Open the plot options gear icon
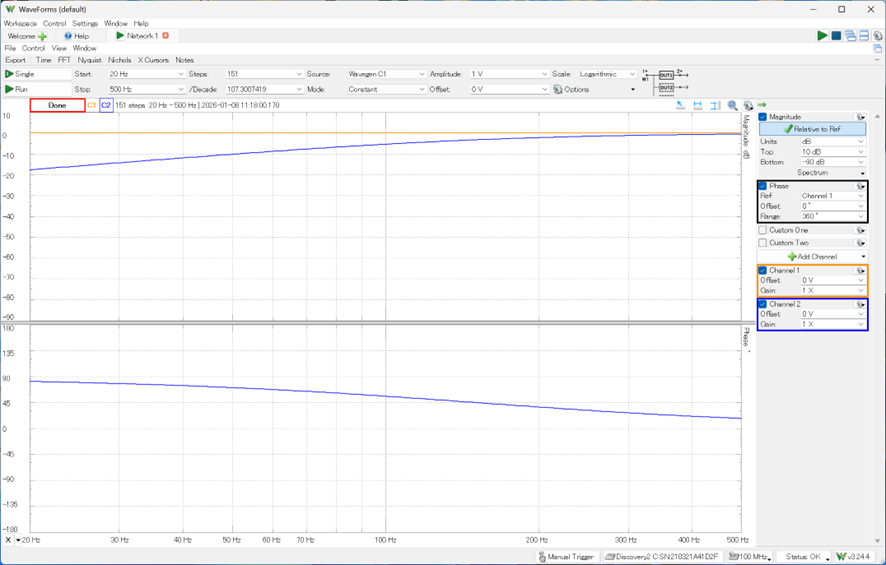The image size is (886, 565). click(x=747, y=105)
